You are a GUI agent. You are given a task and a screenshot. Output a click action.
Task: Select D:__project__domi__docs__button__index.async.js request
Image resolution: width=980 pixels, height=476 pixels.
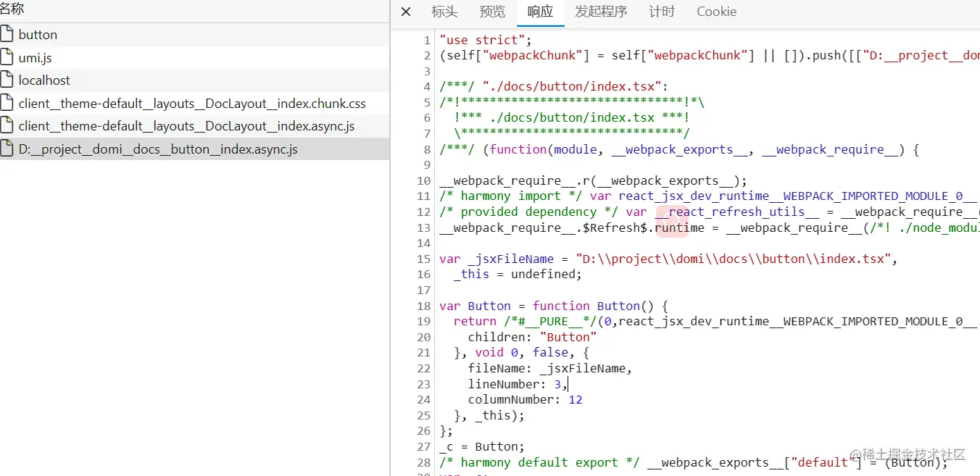(194, 149)
